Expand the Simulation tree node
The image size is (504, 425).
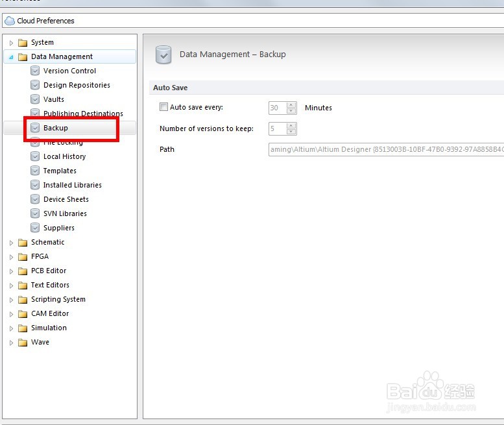11,328
